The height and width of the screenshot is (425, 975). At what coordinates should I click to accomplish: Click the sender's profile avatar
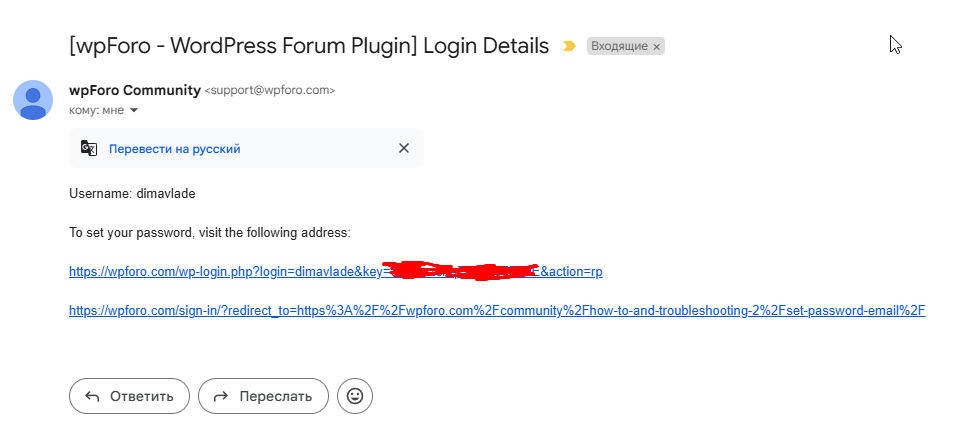[33, 100]
